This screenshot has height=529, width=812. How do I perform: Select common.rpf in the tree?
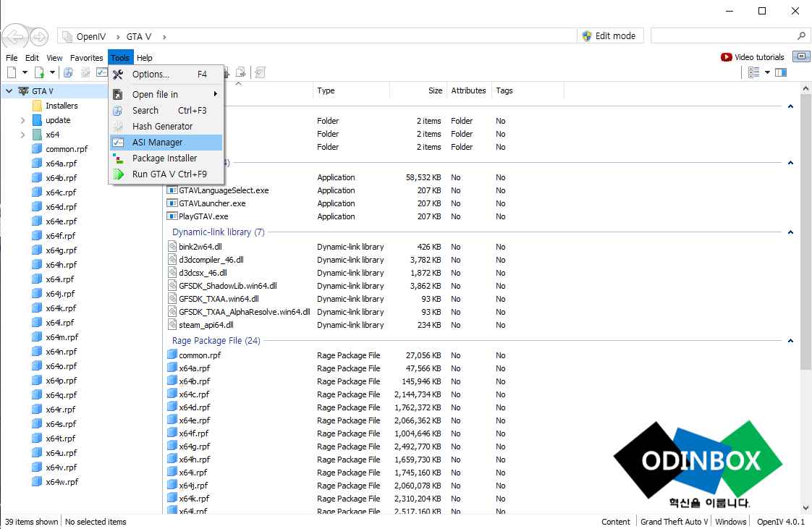67,149
